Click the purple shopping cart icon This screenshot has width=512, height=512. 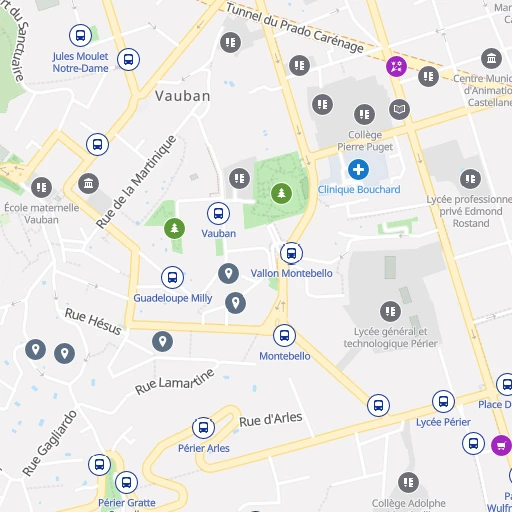tap(501, 445)
